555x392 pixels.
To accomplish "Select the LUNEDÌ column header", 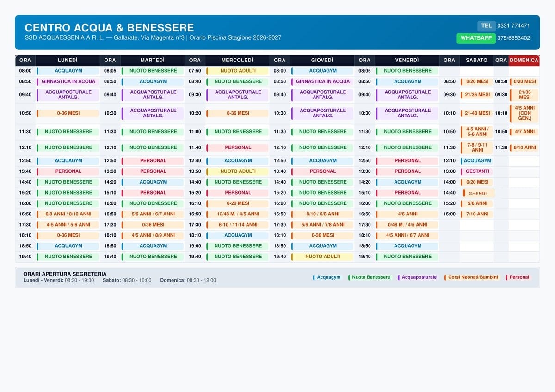I will pyautogui.click(x=68, y=61).
